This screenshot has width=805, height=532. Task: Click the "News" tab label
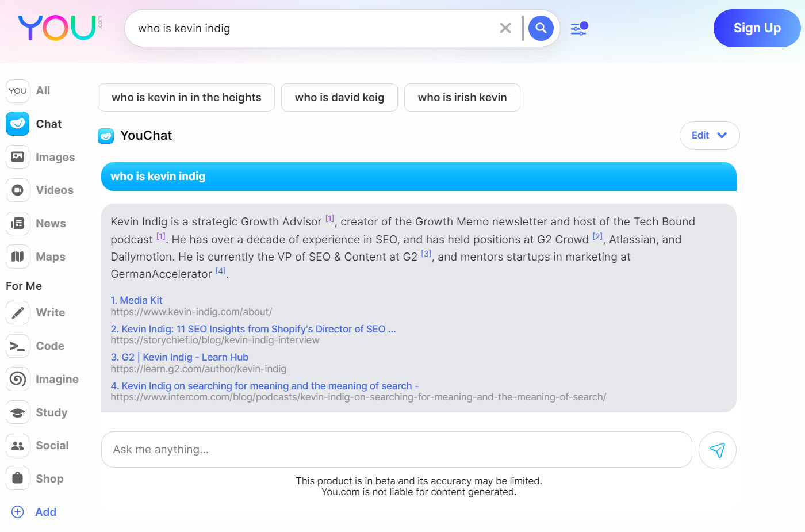(x=51, y=223)
